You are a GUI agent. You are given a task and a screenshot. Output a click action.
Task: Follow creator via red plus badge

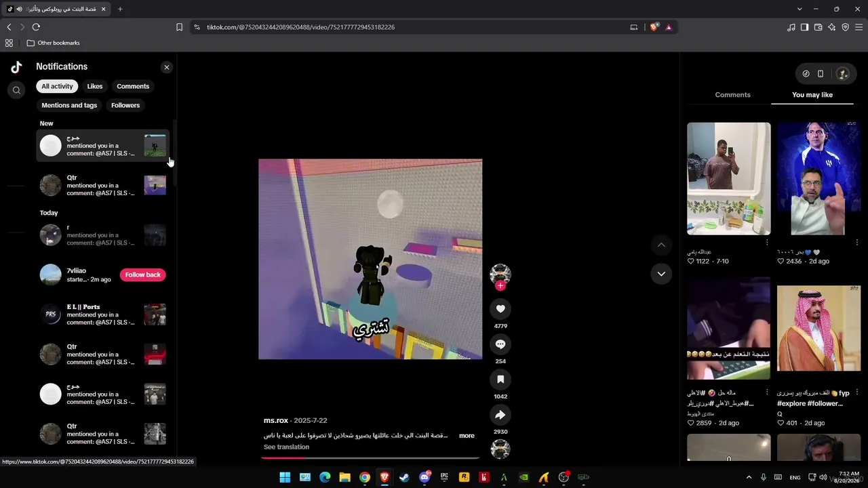[500, 286]
